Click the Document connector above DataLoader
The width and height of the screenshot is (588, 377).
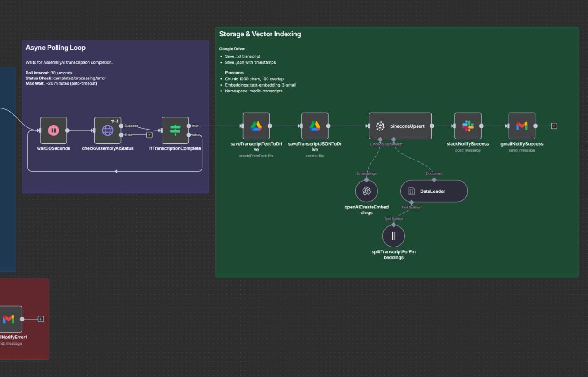(434, 180)
